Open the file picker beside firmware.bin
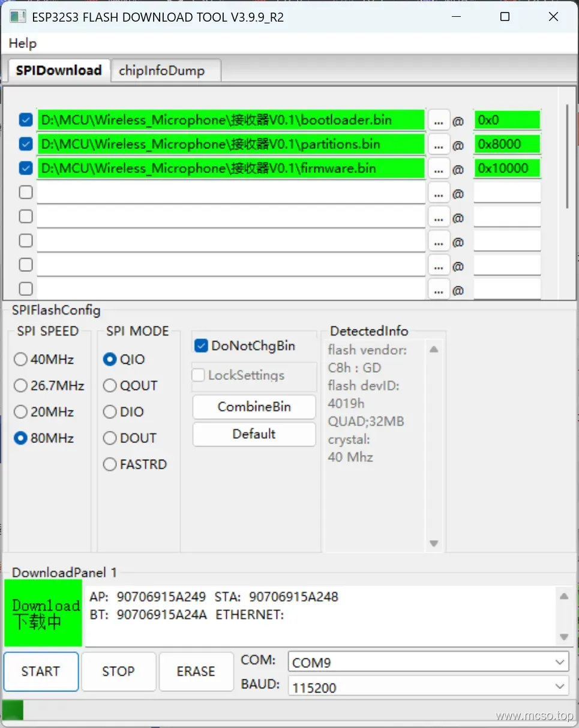This screenshot has width=579, height=728. click(439, 169)
